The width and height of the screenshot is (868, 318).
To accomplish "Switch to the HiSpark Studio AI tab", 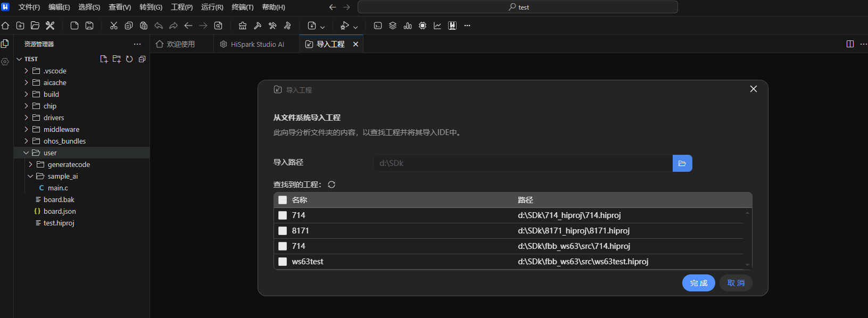I will coord(257,44).
